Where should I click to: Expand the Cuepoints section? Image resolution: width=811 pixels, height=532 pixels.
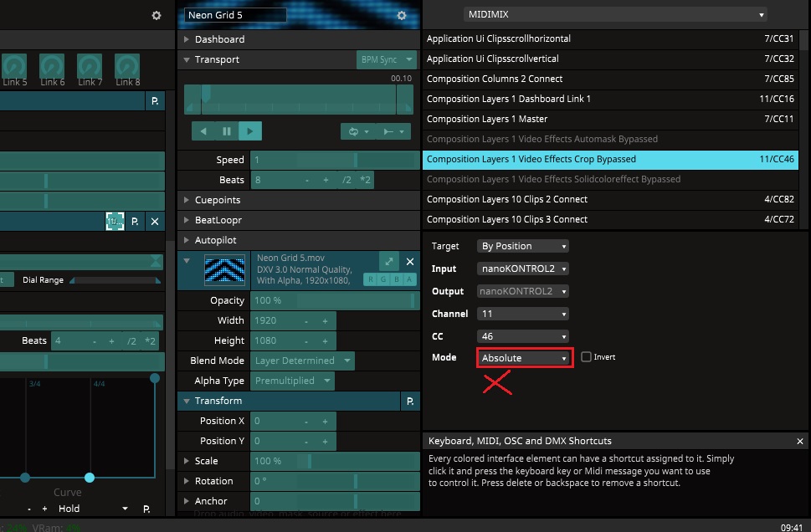(x=186, y=200)
